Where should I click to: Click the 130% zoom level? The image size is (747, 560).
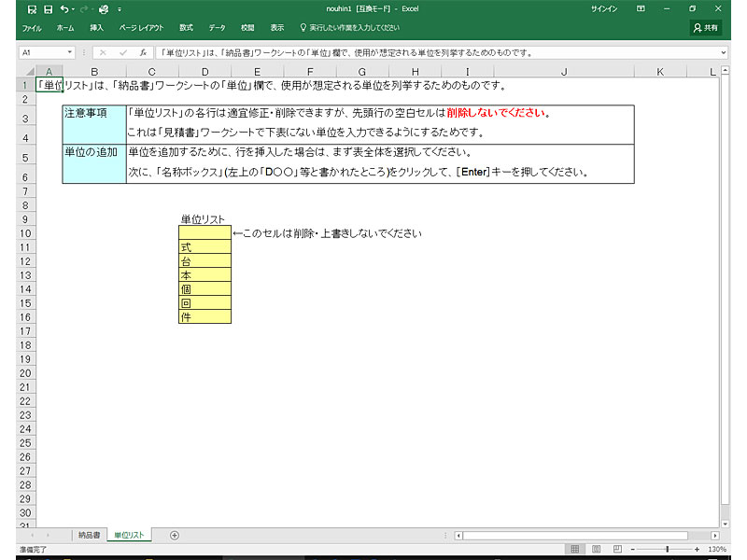click(717, 550)
